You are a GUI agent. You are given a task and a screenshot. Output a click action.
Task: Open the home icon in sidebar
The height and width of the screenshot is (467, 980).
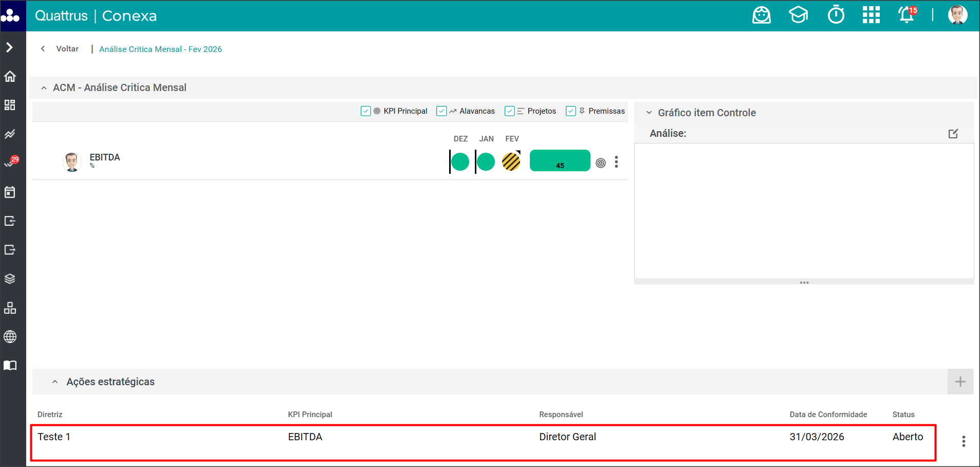(x=10, y=77)
